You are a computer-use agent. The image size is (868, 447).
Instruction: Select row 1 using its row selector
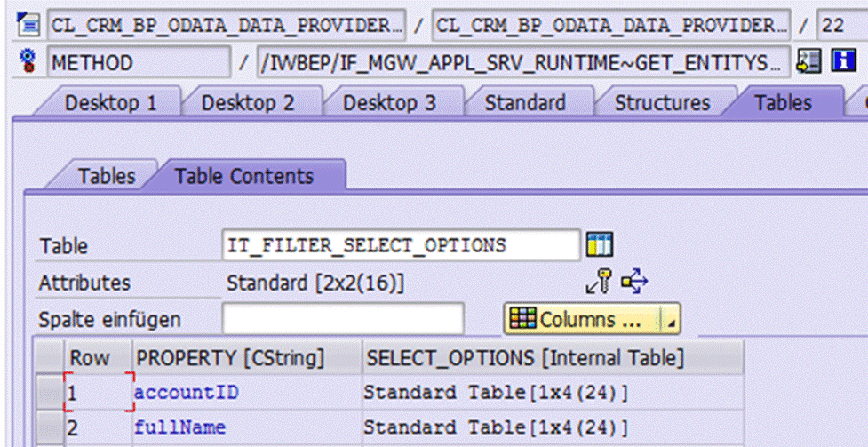49,392
